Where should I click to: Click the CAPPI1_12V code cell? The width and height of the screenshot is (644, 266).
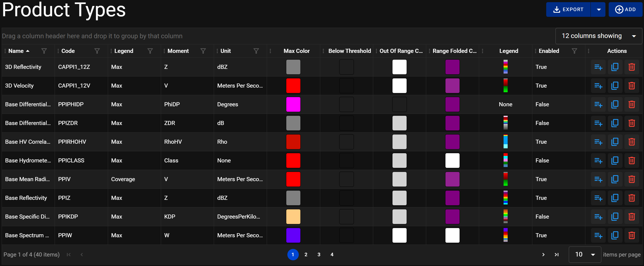[81, 86]
